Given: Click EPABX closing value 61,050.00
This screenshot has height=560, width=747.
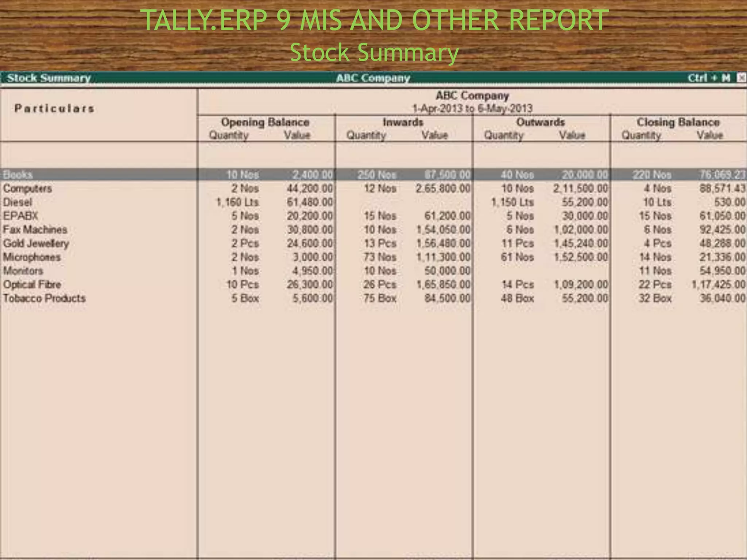Looking at the screenshot, I should 723,216.
